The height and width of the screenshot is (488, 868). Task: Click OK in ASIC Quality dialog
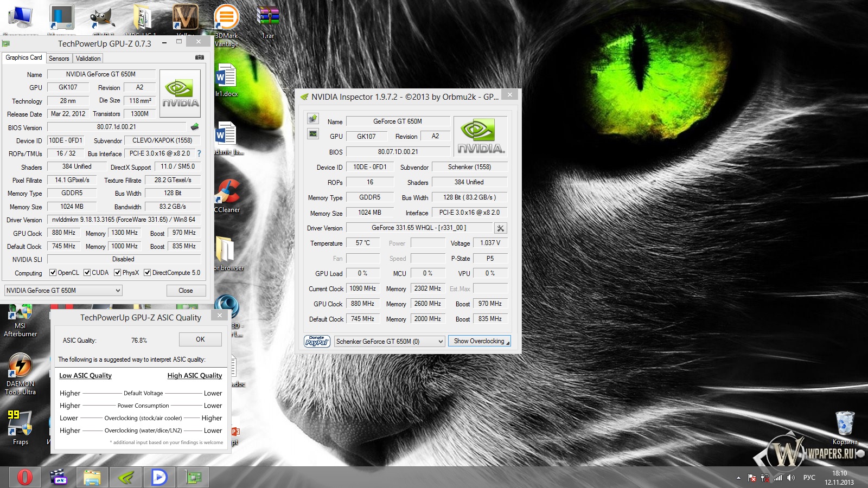click(200, 339)
